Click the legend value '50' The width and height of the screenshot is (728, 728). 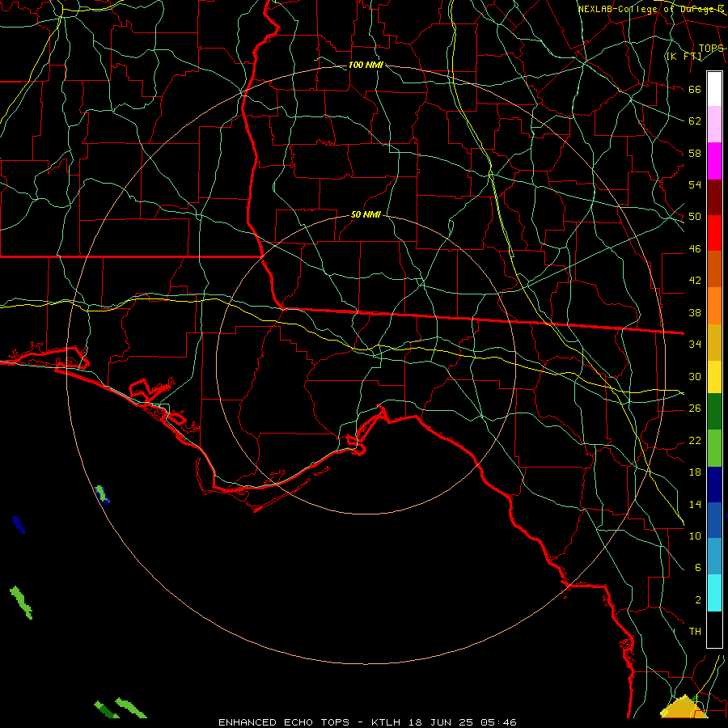(695, 216)
